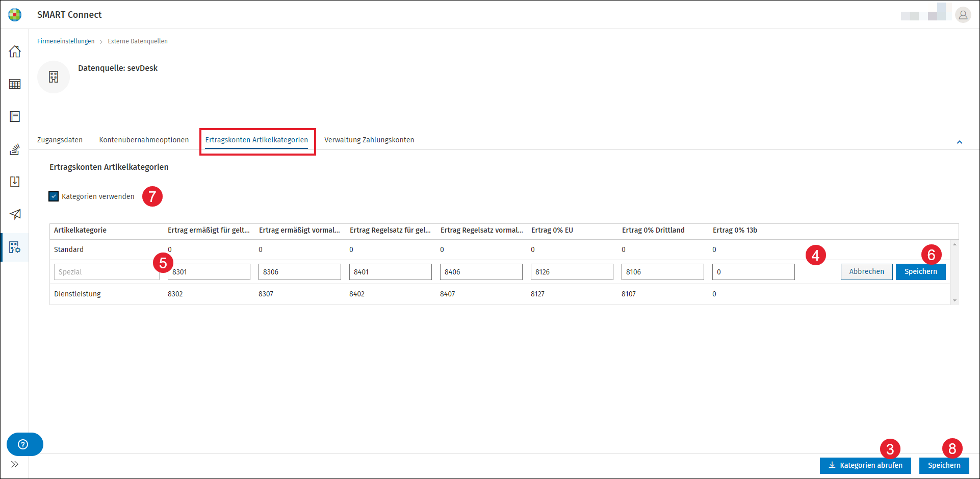Select the Standard category row
The height and width of the screenshot is (479, 980).
pos(500,249)
